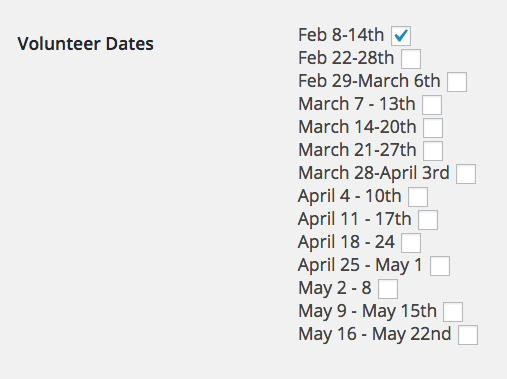Viewport: 507px width, 379px height.
Task: Click the May 16 - May 22nd label text
Action: coord(375,334)
